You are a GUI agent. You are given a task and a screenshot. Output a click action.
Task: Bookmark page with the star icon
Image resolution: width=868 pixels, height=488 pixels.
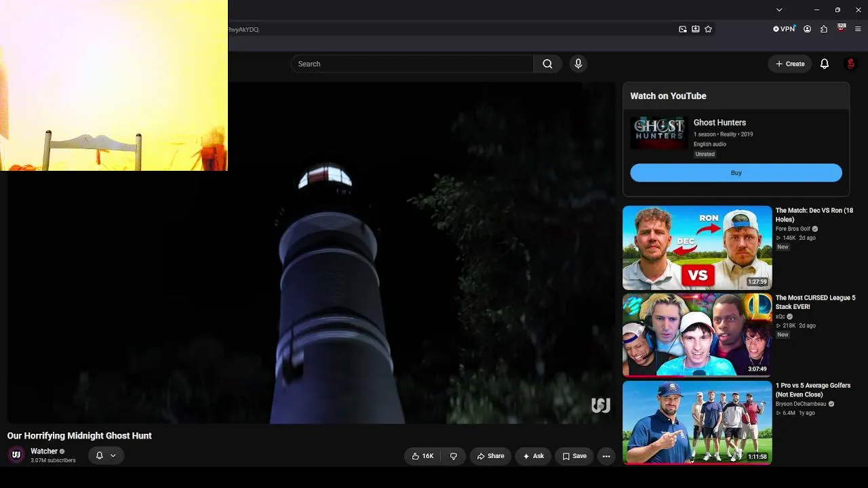coord(709,29)
